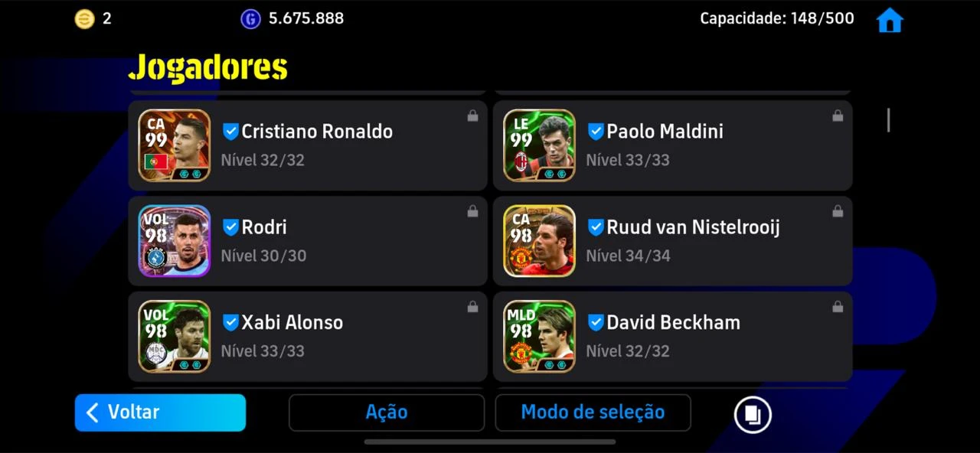Tap the blue home icon

click(x=890, y=20)
